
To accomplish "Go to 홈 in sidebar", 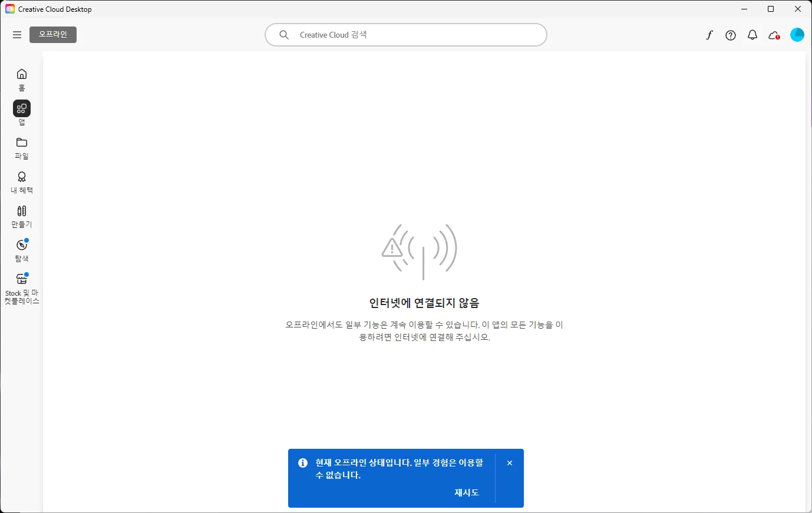I will point(22,80).
